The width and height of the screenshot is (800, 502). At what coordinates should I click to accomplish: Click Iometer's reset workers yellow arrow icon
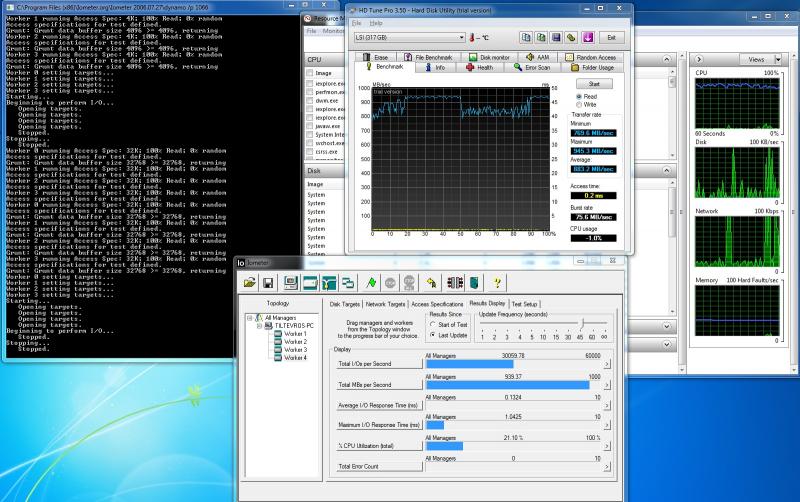coord(432,283)
